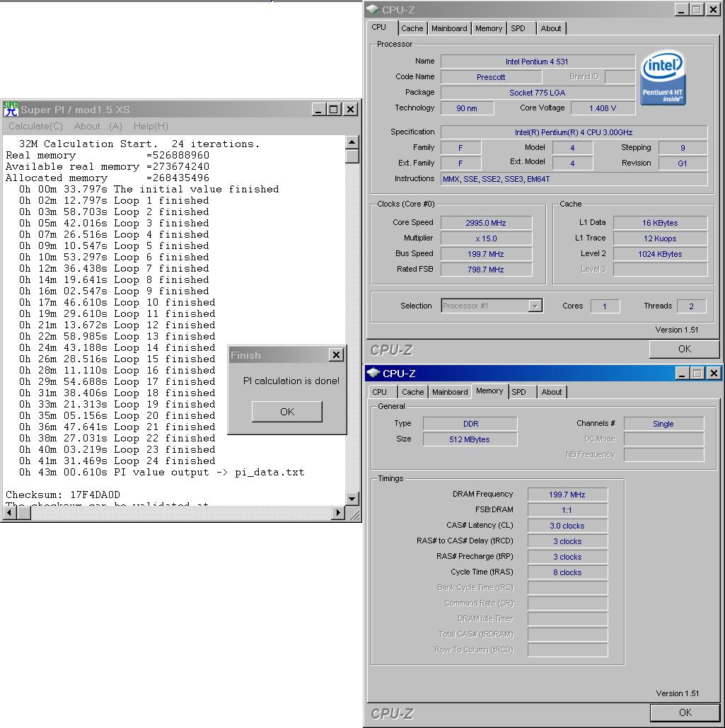Click the Channels # value Single
The image size is (725, 728).
(663, 424)
